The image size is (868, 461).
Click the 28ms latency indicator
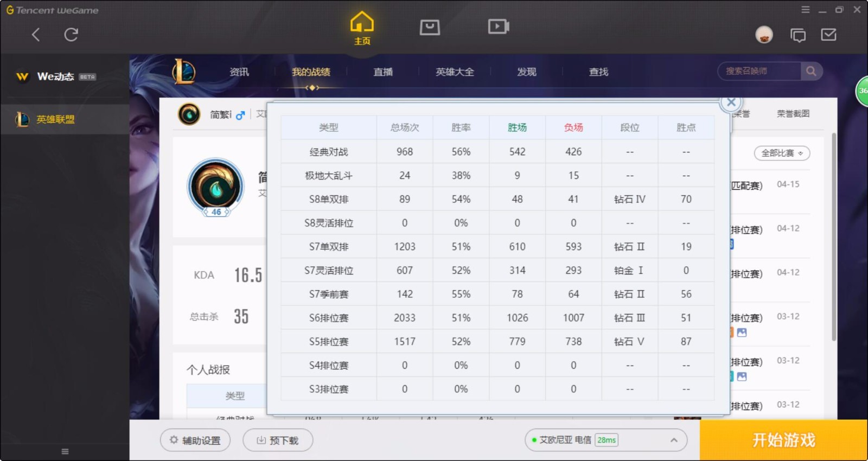pos(607,440)
